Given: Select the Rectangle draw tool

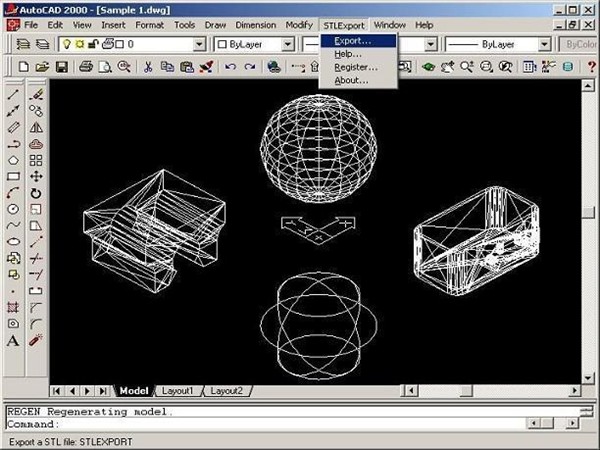Looking at the screenshot, I should (x=13, y=176).
